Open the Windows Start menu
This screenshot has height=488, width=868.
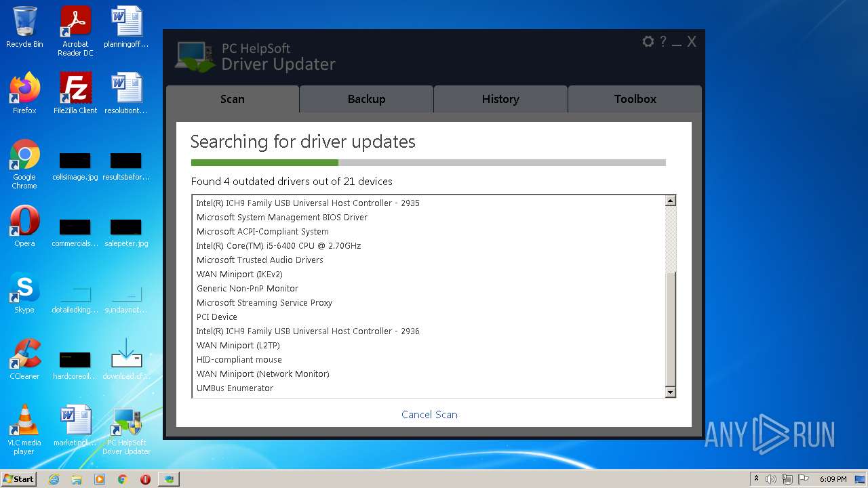19,479
